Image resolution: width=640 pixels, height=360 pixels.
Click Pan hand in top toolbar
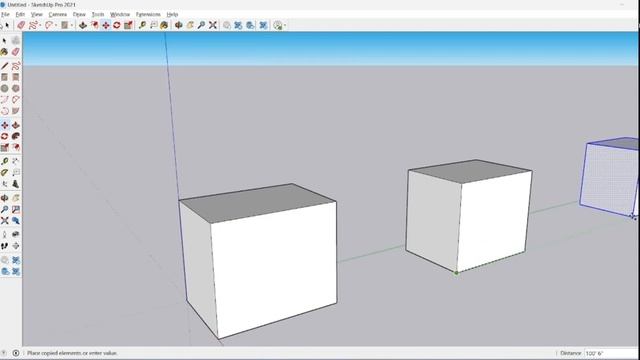pyautogui.click(x=190, y=25)
